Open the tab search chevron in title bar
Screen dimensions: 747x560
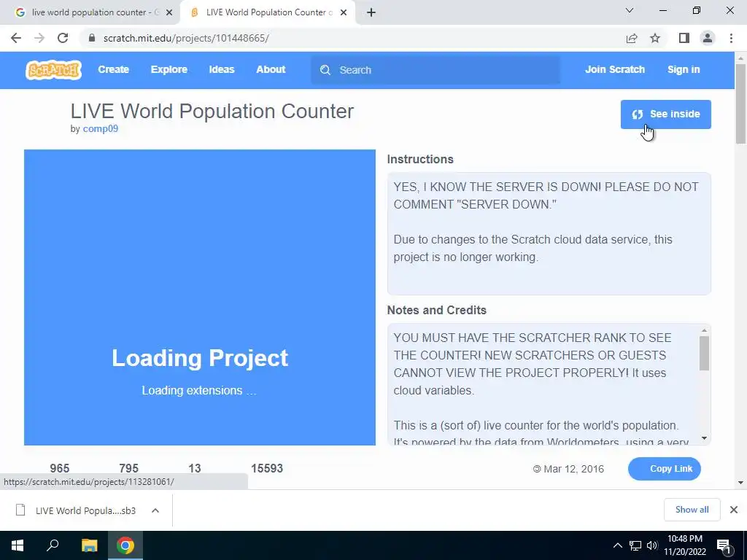click(630, 10)
